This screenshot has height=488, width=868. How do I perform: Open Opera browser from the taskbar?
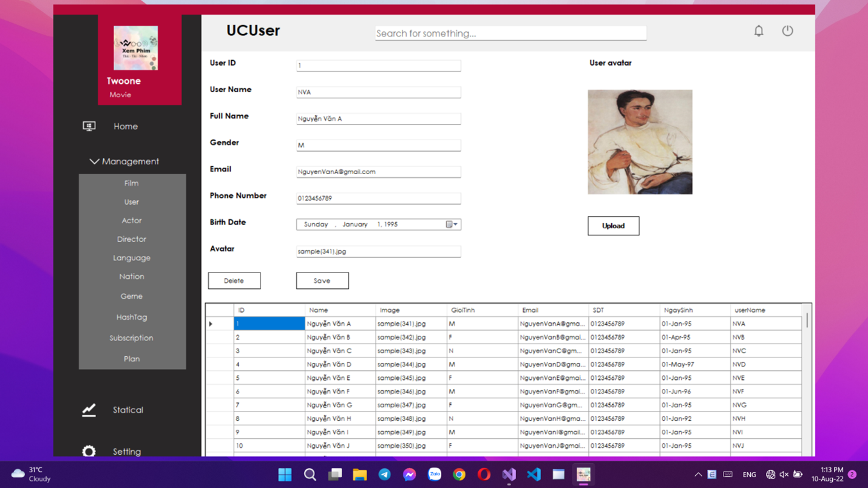[484, 475]
